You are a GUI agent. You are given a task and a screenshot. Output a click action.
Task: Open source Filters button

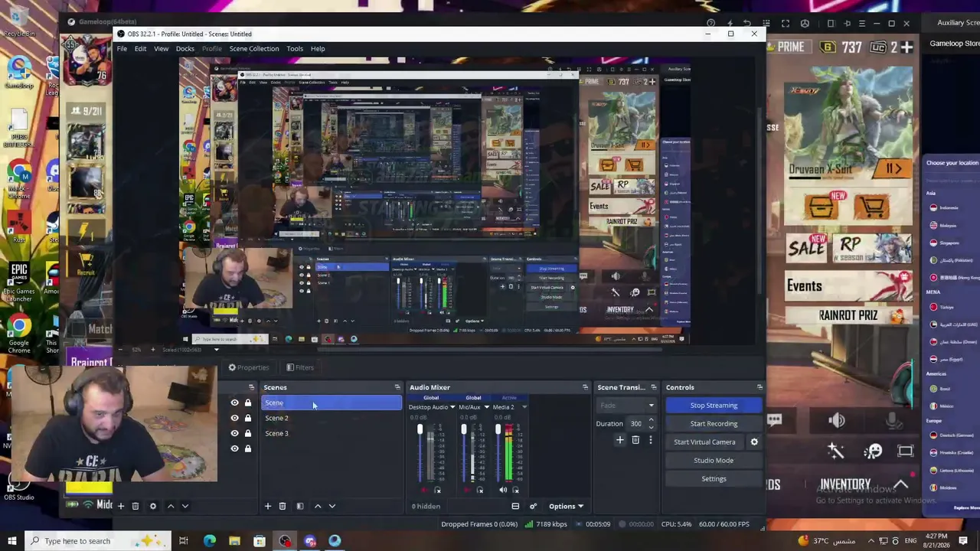[299, 368]
